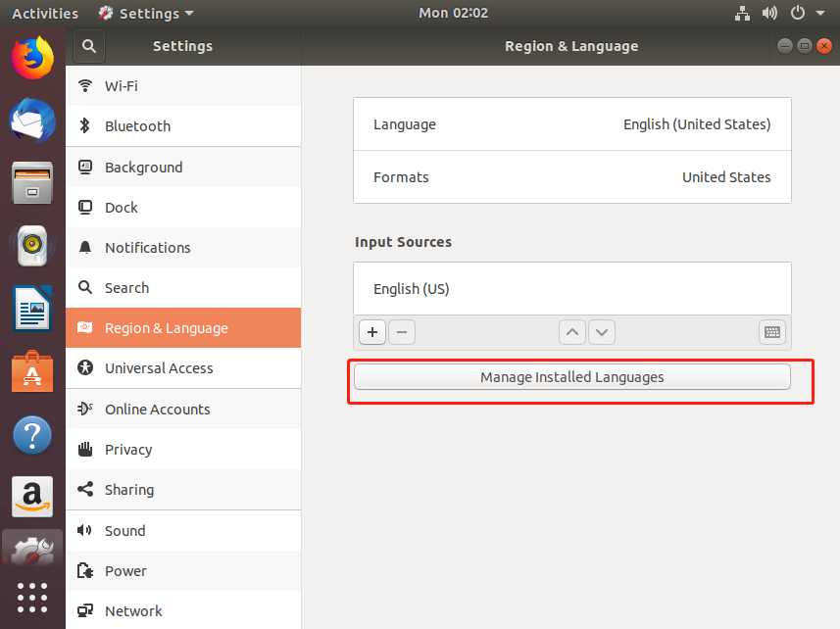This screenshot has width=840, height=629.
Task: Open Wi-Fi settings panel
Action: [x=183, y=85]
